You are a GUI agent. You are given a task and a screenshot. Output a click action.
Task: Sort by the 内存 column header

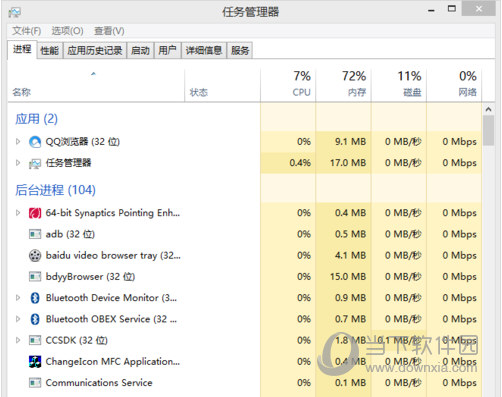point(343,85)
